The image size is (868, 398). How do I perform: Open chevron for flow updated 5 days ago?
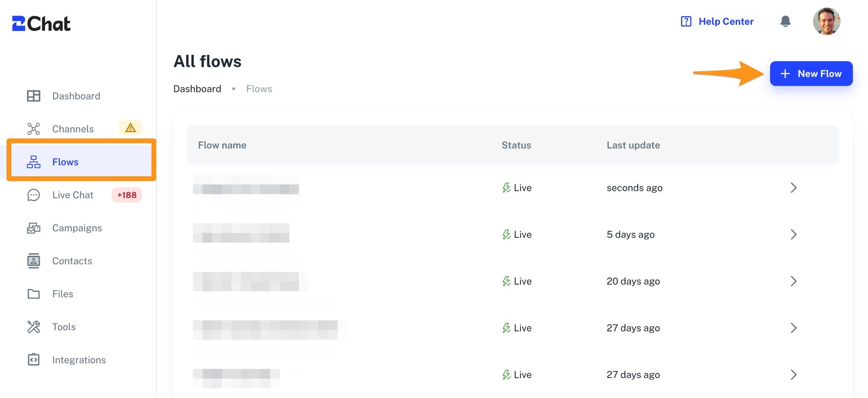click(793, 234)
